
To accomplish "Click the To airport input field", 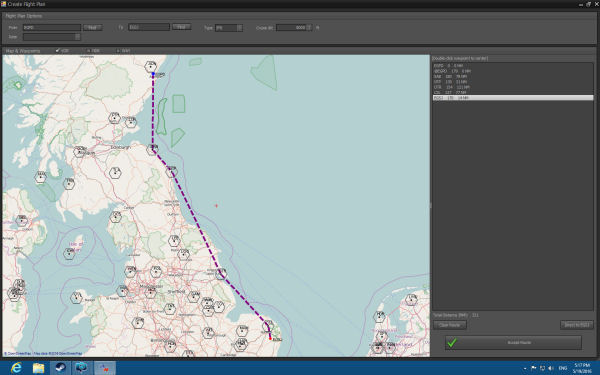I will pyautogui.click(x=149, y=27).
